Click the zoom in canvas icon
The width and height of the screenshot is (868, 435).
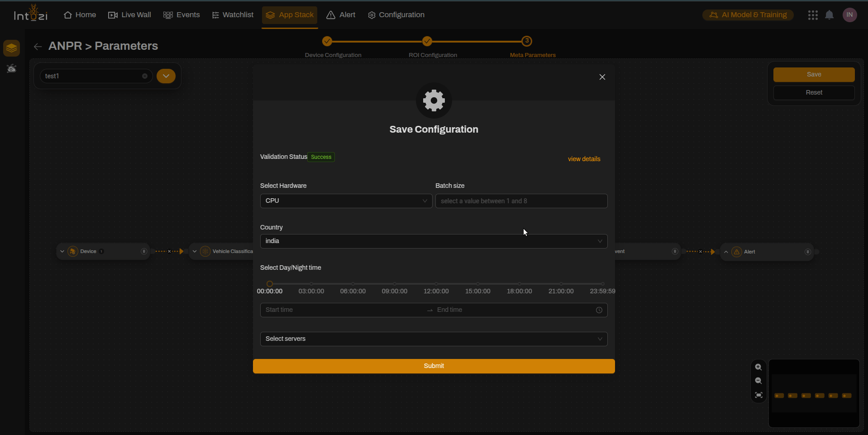tap(758, 367)
